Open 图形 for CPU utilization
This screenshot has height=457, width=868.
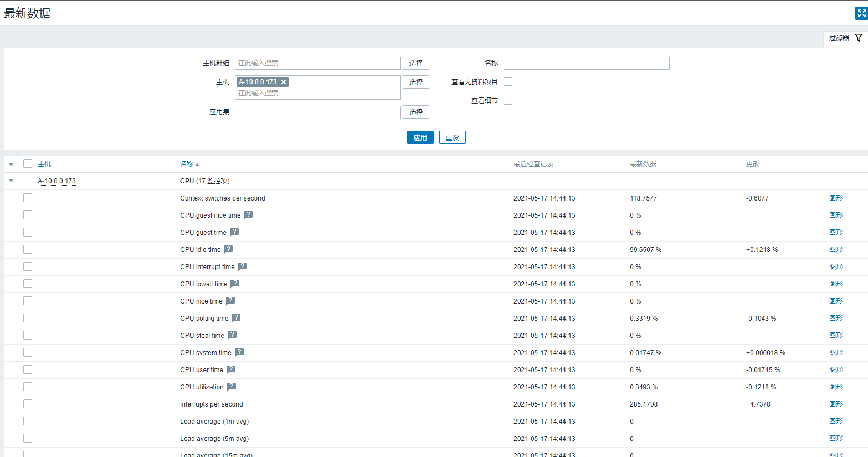tap(836, 387)
